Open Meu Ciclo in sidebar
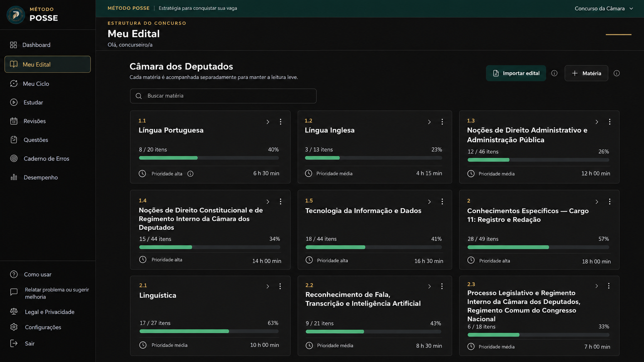 click(47, 83)
